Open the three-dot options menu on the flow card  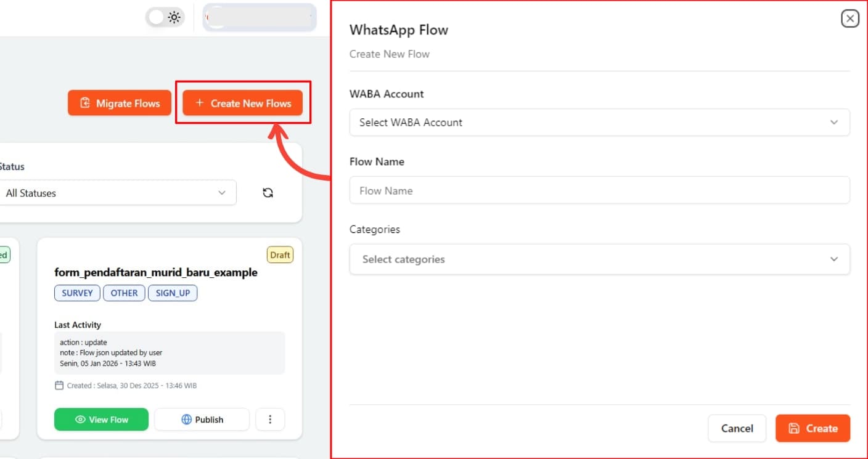click(270, 419)
